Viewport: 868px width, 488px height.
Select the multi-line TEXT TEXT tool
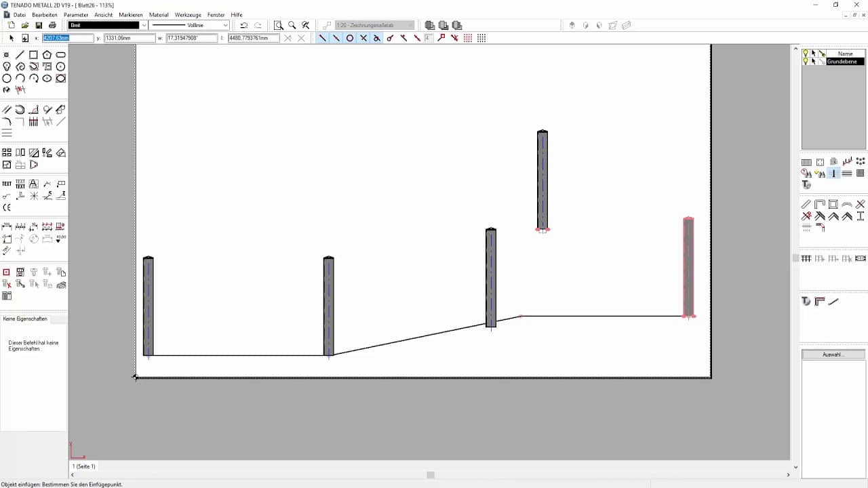20,184
